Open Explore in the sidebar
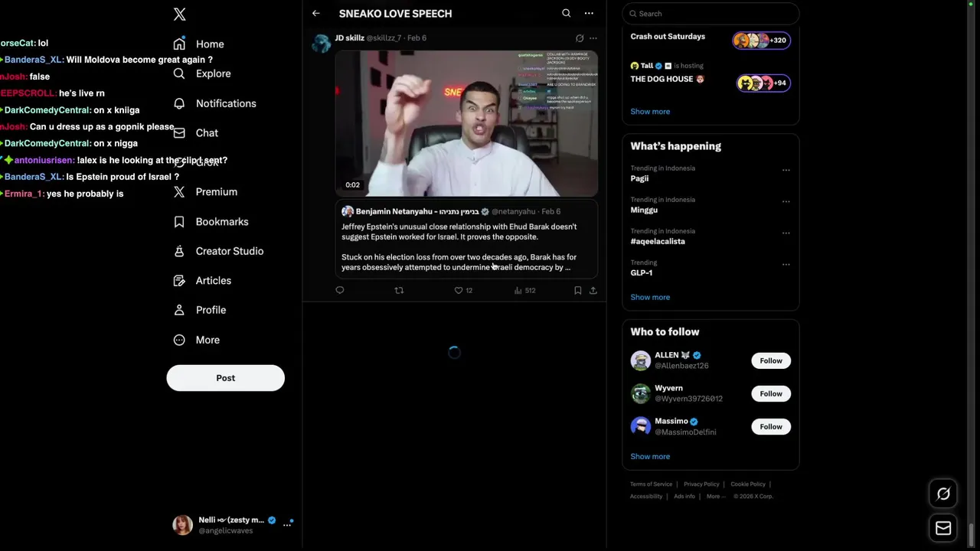Screen dimensions: 980x551 [201, 73]
